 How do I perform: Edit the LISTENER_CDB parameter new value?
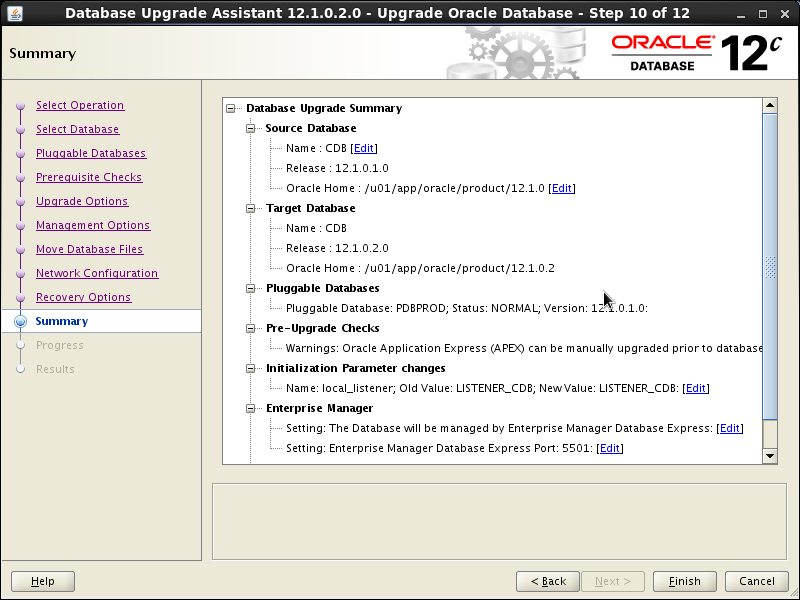(x=695, y=388)
